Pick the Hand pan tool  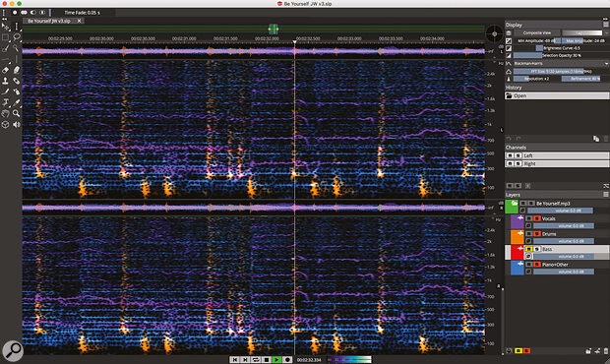(x=6, y=113)
